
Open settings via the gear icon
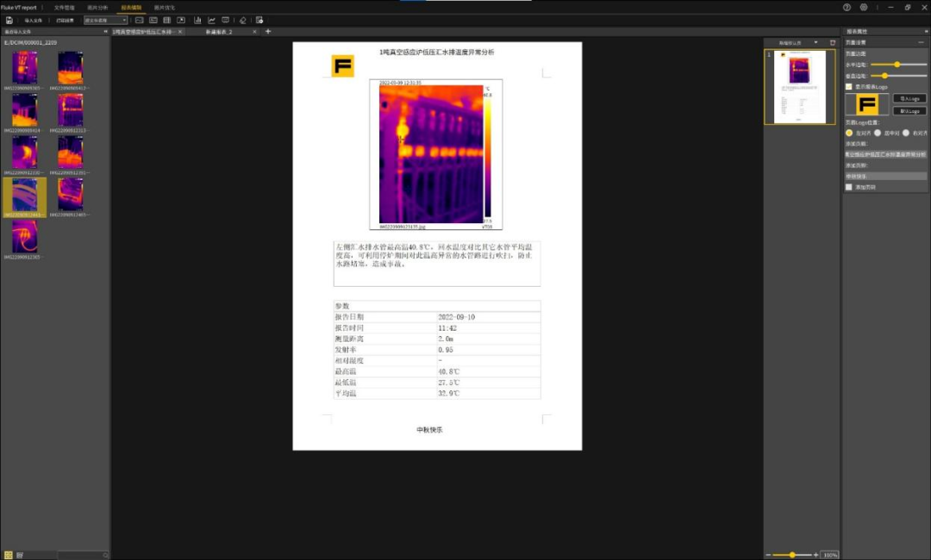(x=863, y=7)
